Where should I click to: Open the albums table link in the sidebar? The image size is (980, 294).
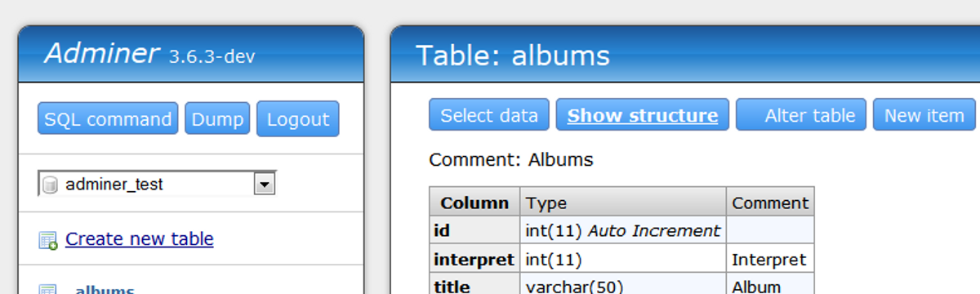105,290
